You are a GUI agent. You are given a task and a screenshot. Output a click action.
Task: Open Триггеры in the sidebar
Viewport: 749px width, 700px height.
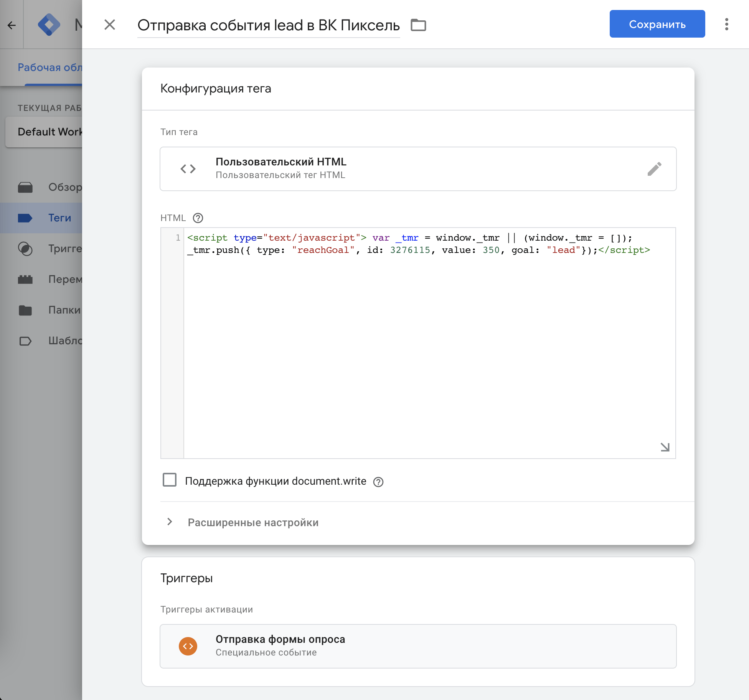[x=41, y=249]
